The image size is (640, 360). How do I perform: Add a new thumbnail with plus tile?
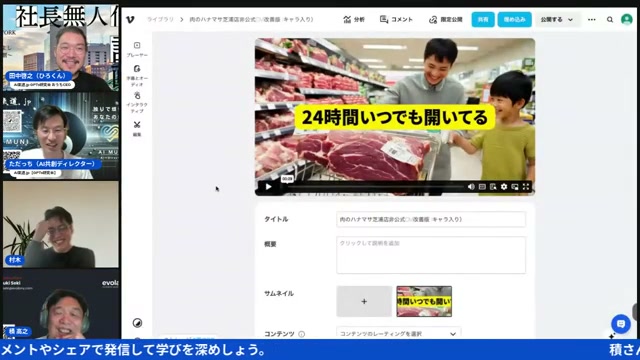pos(364,301)
